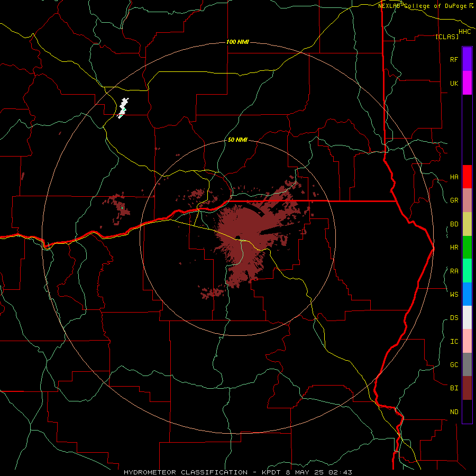The image size is (476, 476).
Task: Click the HA legend label
Action: [454, 177]
